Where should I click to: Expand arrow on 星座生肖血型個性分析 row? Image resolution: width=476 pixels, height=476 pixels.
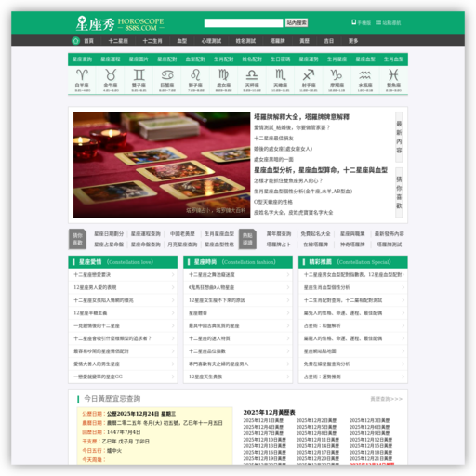403,287
